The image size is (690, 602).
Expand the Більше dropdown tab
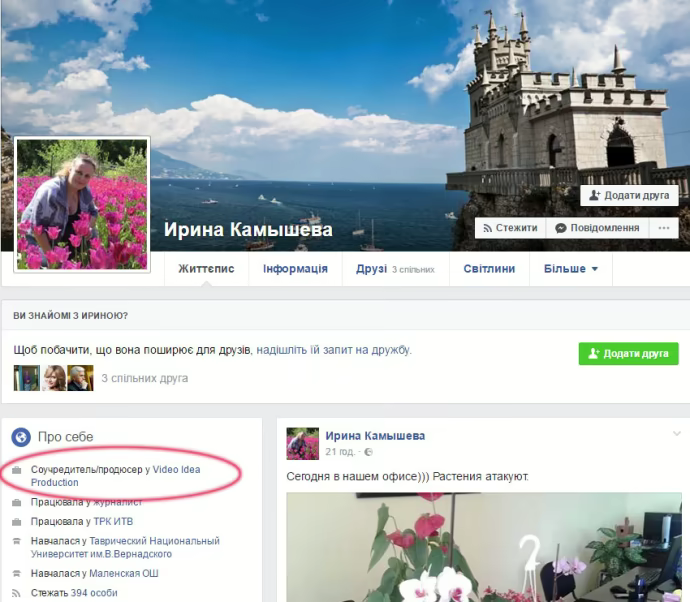pyautogui.click(x=570, y=269)
